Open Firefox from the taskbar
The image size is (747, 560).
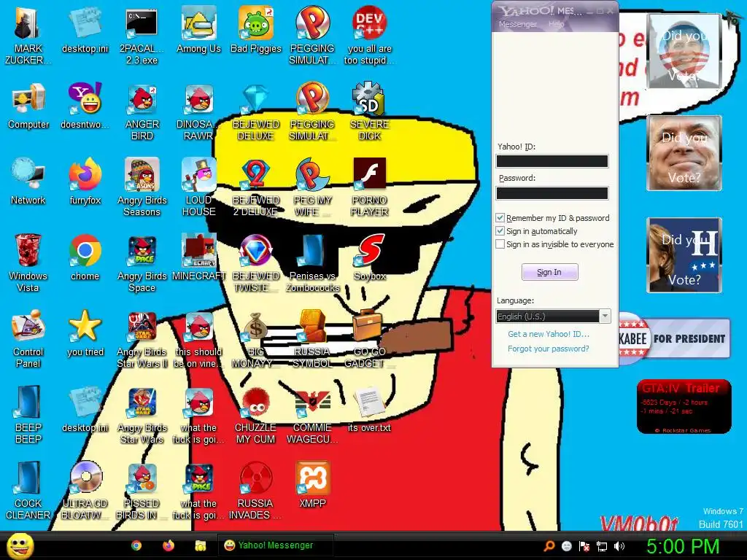coord(169,545)
